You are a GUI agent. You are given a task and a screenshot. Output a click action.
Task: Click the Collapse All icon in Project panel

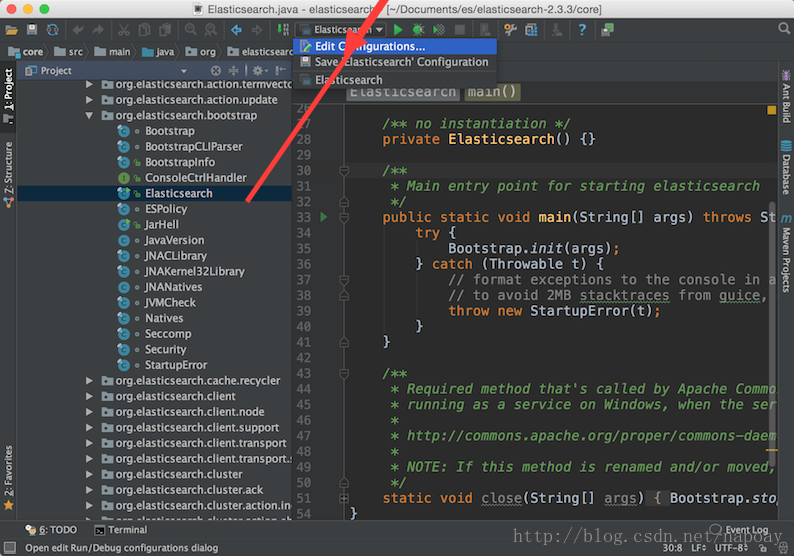(233, 70)
